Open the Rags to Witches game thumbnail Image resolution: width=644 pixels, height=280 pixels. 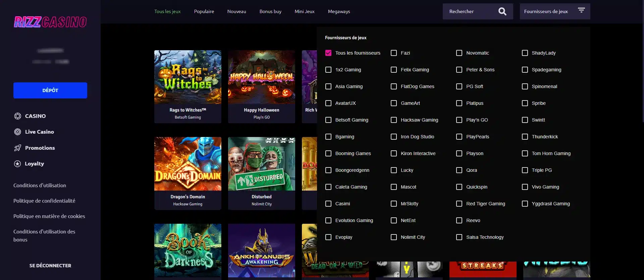click(x=188, y=77)
